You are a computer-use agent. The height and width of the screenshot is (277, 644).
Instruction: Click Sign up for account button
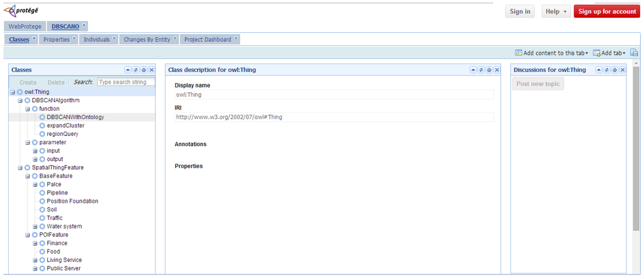click(607, 11)
